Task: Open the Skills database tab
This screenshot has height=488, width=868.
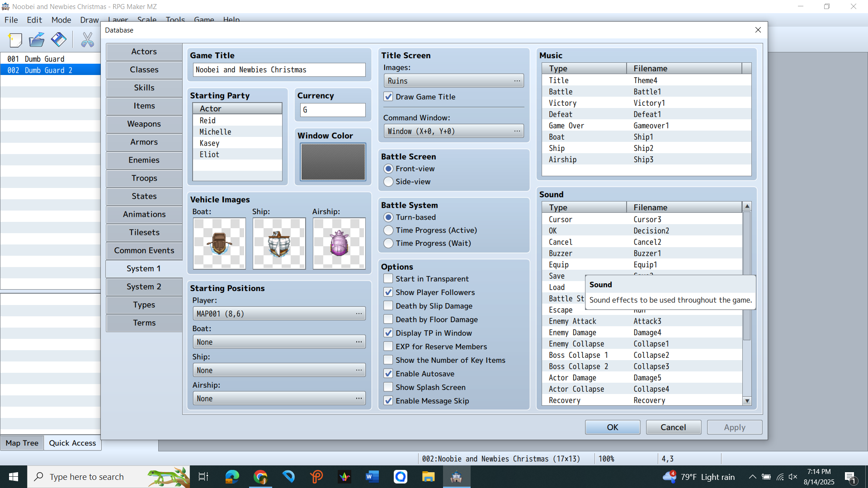Action: (144, 88)
